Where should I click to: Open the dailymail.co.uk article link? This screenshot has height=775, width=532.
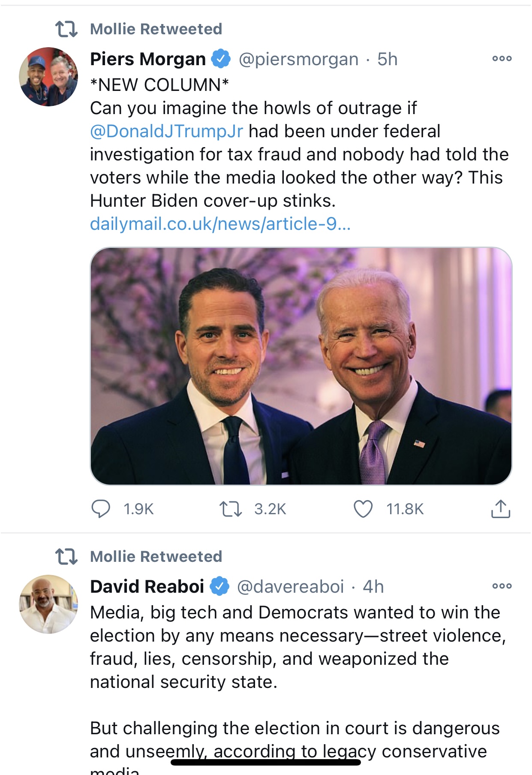tap(220, 224)
